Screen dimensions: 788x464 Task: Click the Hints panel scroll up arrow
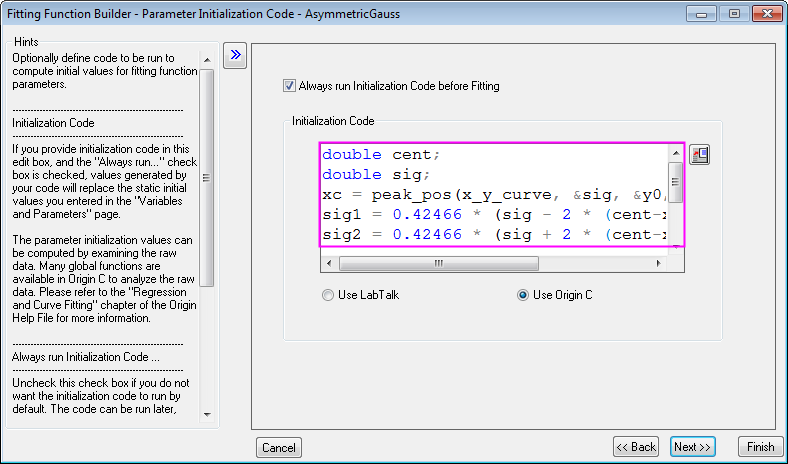click(207, 52)
